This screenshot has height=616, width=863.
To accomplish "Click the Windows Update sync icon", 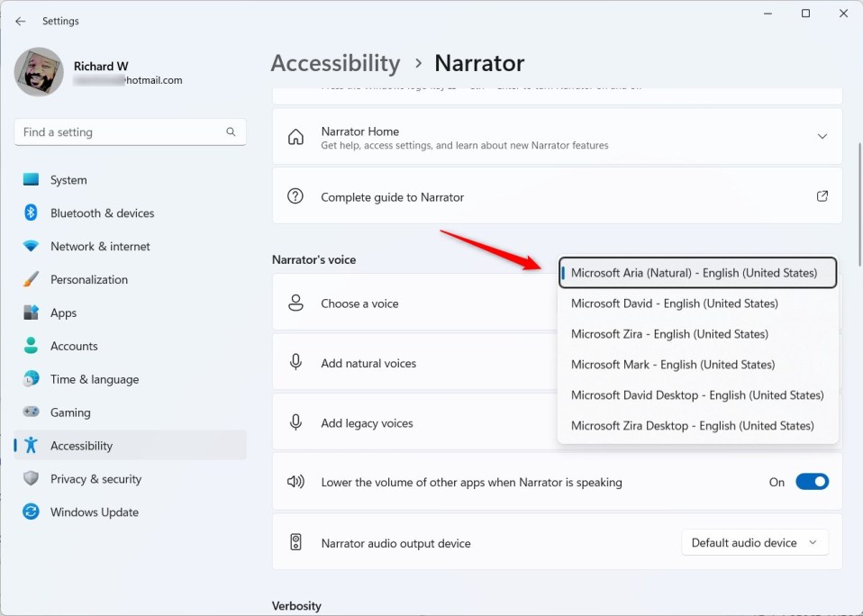I will pos(31,512).
